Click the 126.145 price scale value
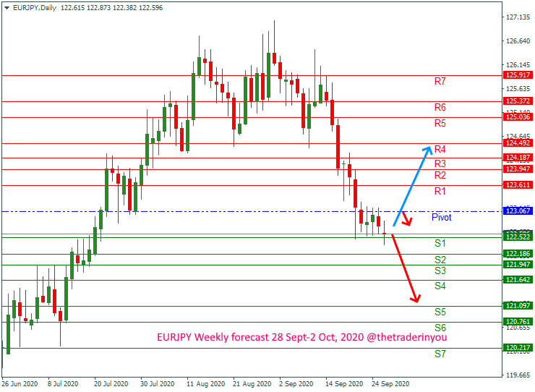This screenshot has height=392, width=535. pos(518,65)
